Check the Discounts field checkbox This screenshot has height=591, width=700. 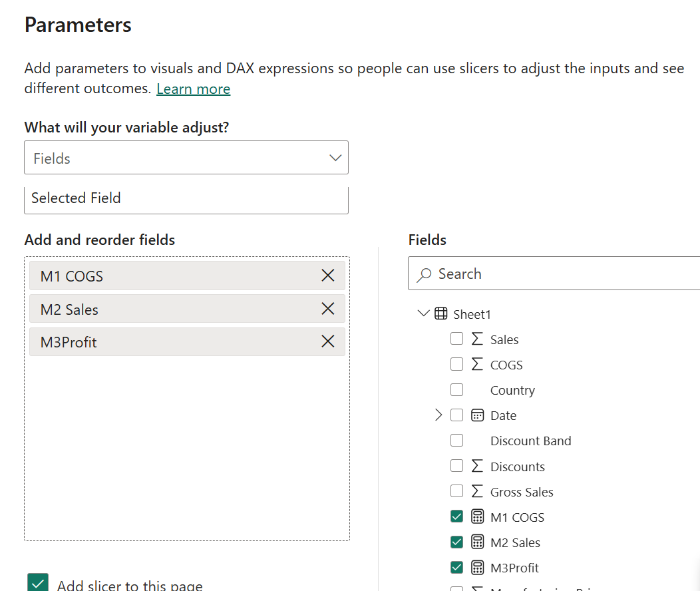pos(456,466)
